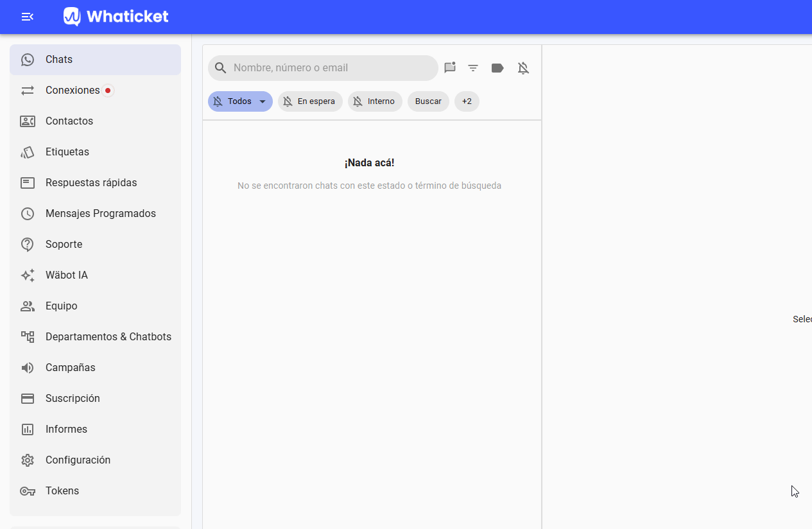
Task: Go to Departamentos & Chatbots
Action: pos(95,337)
